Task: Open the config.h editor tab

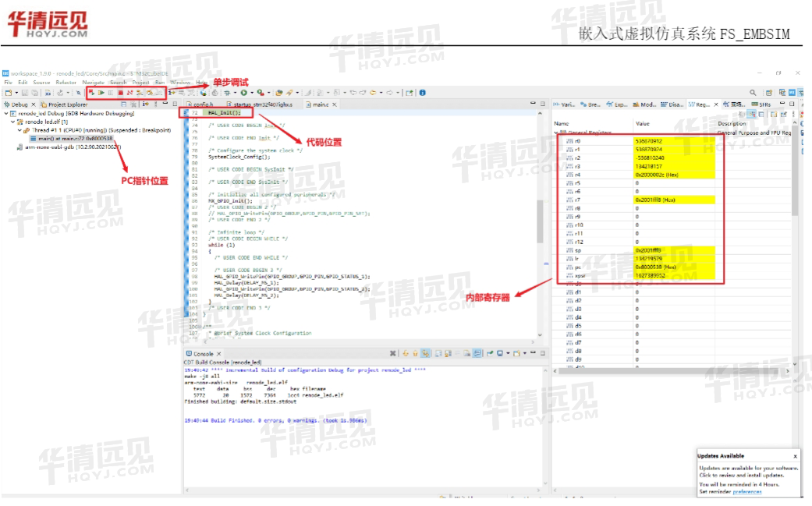Action: (203, 104)
